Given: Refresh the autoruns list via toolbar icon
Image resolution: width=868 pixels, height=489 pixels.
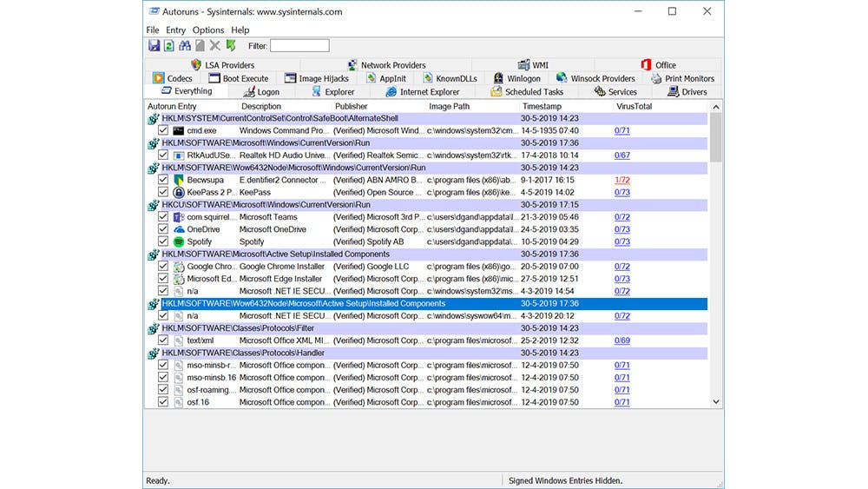Looking at the screenshot, I should [x=168, y=45].
